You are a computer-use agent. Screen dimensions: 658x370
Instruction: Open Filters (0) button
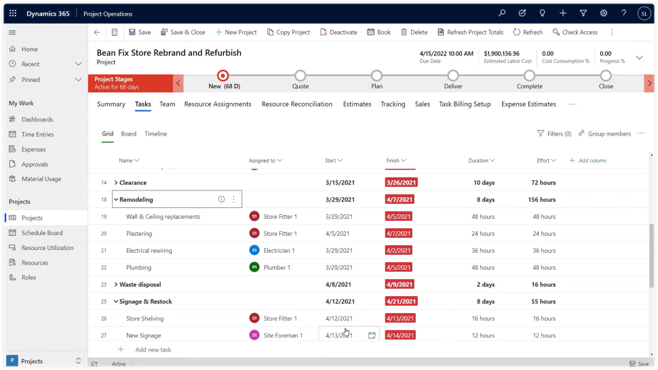pyautogui.click(x=554, y=134)
